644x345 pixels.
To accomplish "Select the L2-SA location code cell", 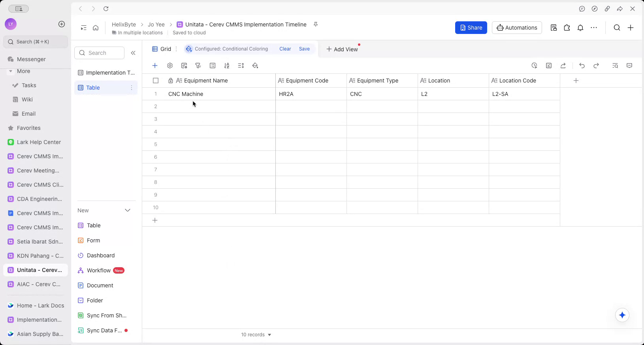I will (x=524, y=94).
